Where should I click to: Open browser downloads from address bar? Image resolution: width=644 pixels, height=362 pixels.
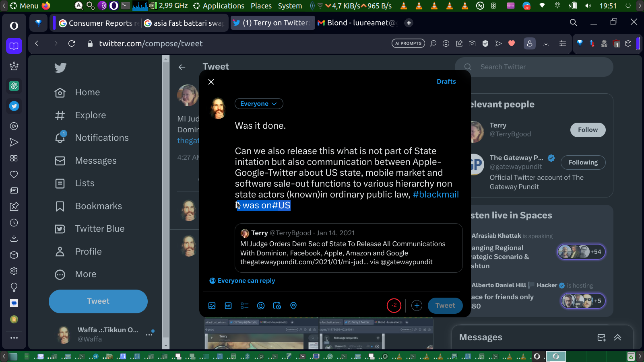[546, 43]
